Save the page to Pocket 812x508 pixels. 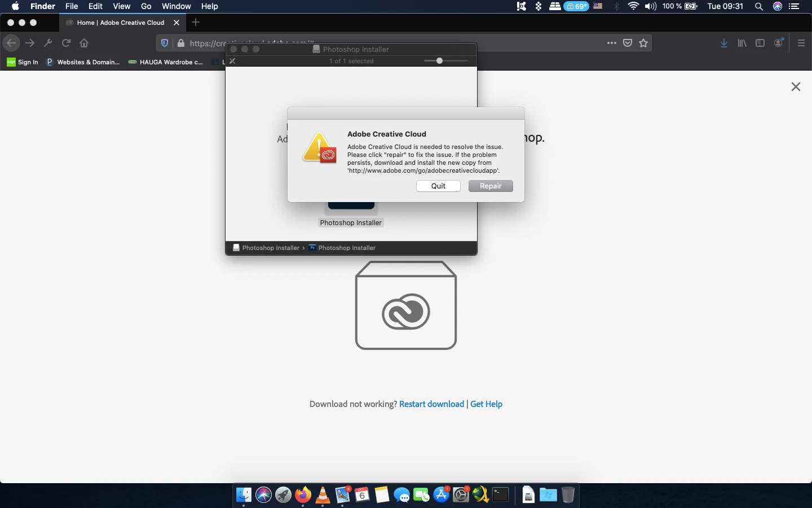pos(628,43)
